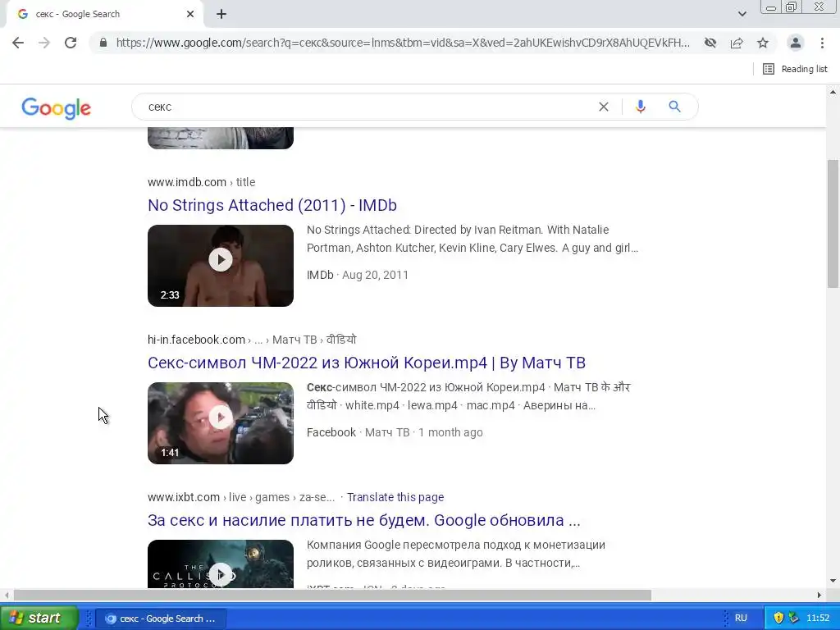Click the scroll down arrow of vertical scrollbar
The image size is (840, 630).
pos(833,581)
